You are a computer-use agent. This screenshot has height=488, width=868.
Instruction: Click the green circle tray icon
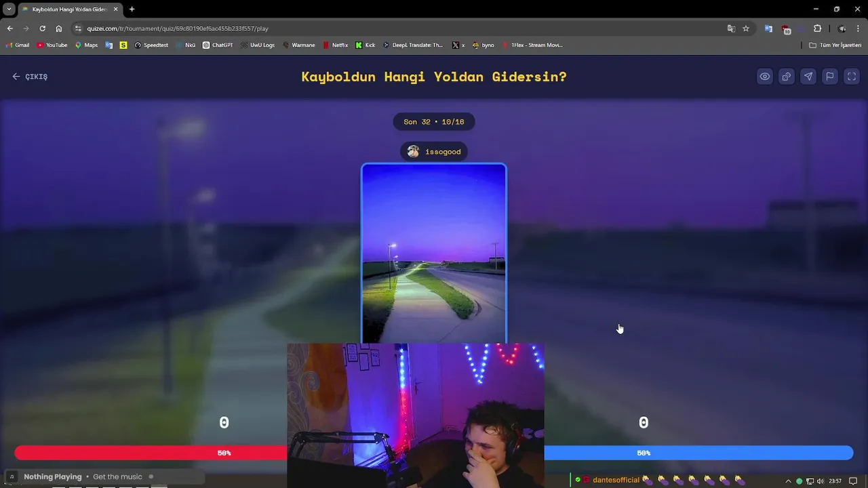click(799, 481)
